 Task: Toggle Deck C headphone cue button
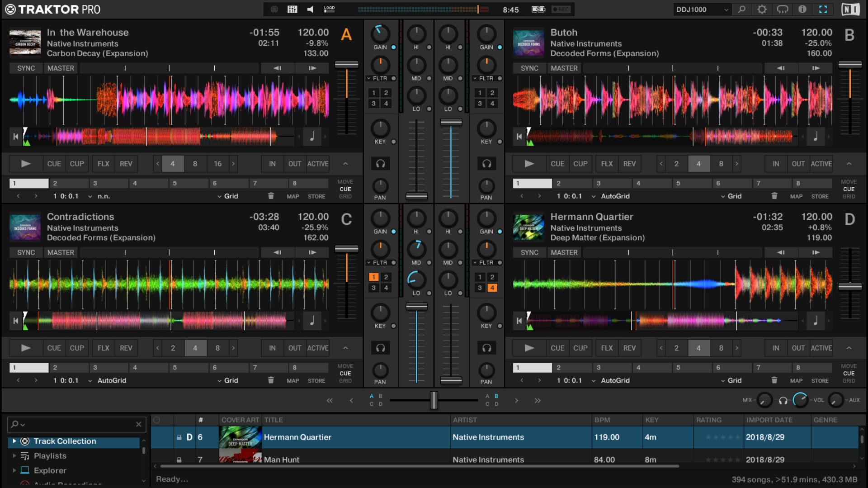point(380,348)
